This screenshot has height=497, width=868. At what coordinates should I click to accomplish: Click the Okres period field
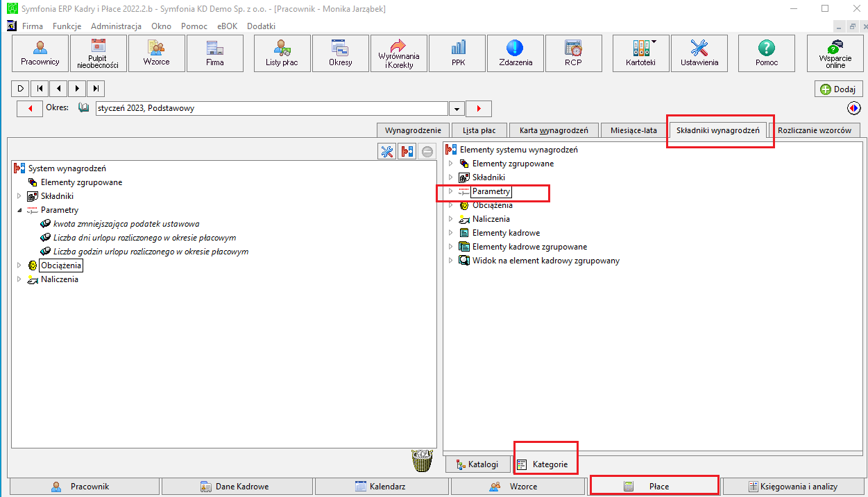[x=271, y=109]
